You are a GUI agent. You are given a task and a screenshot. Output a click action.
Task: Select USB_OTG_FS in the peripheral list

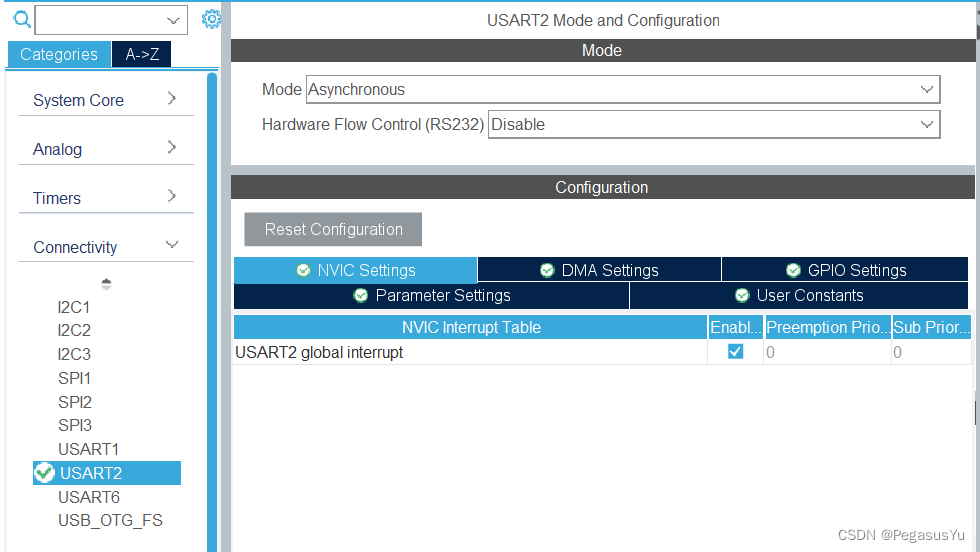(x=110, y=520)
